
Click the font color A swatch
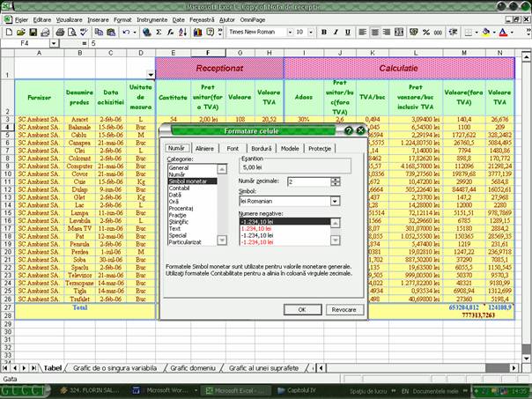pyautogui.click(x=504, y=33)
